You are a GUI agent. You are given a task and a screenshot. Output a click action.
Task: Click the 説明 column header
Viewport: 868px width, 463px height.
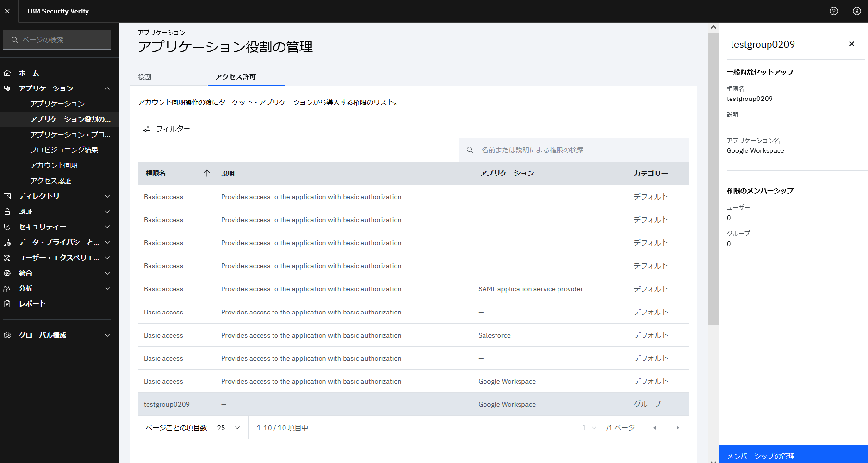point(228,174)
